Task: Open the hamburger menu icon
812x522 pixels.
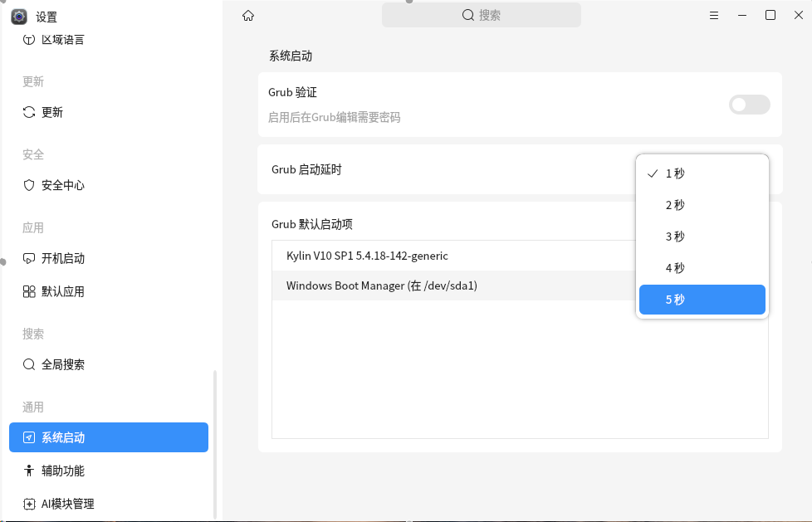Action: click(713, 16)
